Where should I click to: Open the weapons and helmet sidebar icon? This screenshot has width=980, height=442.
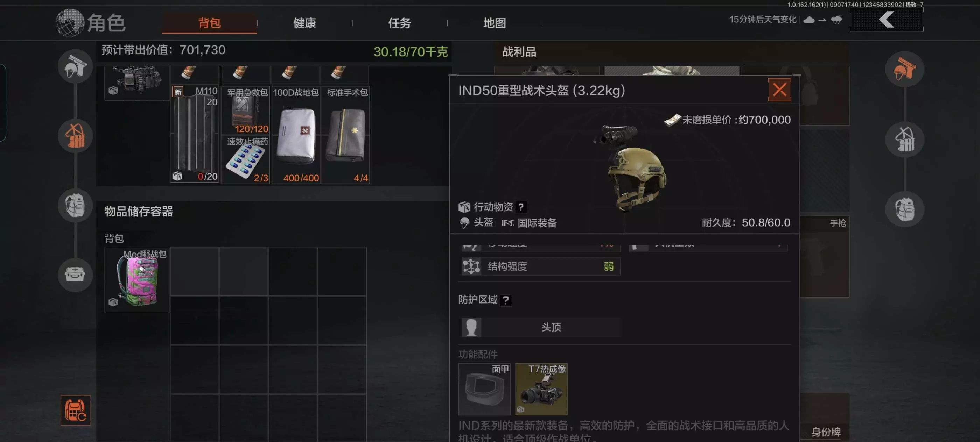coord(75,66)
